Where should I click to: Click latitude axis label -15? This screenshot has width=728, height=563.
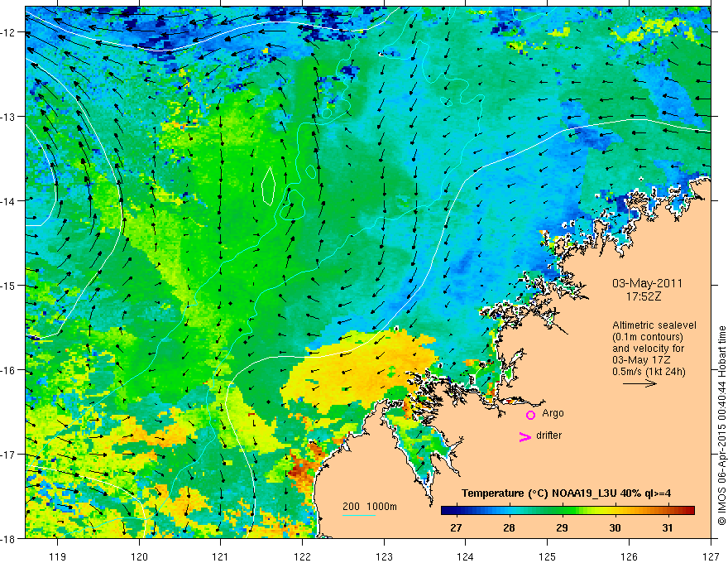pos(8,286)
